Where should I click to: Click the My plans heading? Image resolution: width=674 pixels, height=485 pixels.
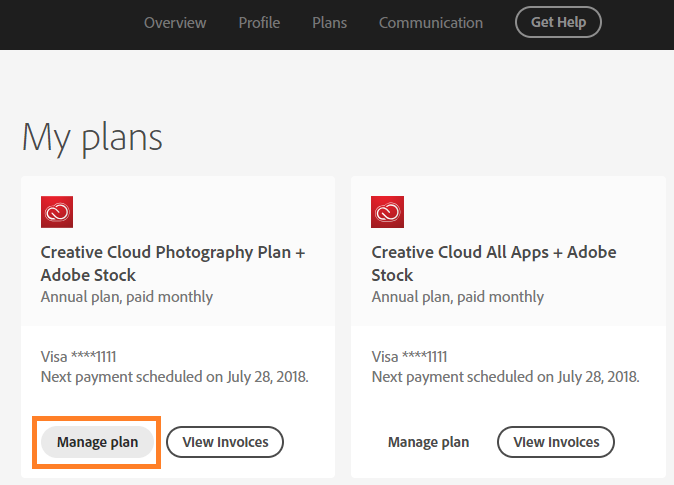(92, 136)
